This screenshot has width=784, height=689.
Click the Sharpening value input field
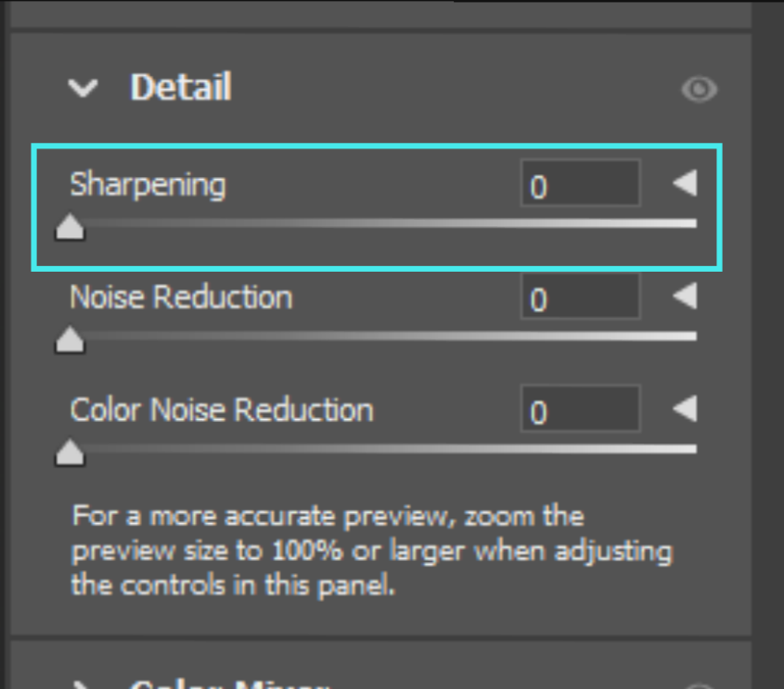tap(580, 184)
